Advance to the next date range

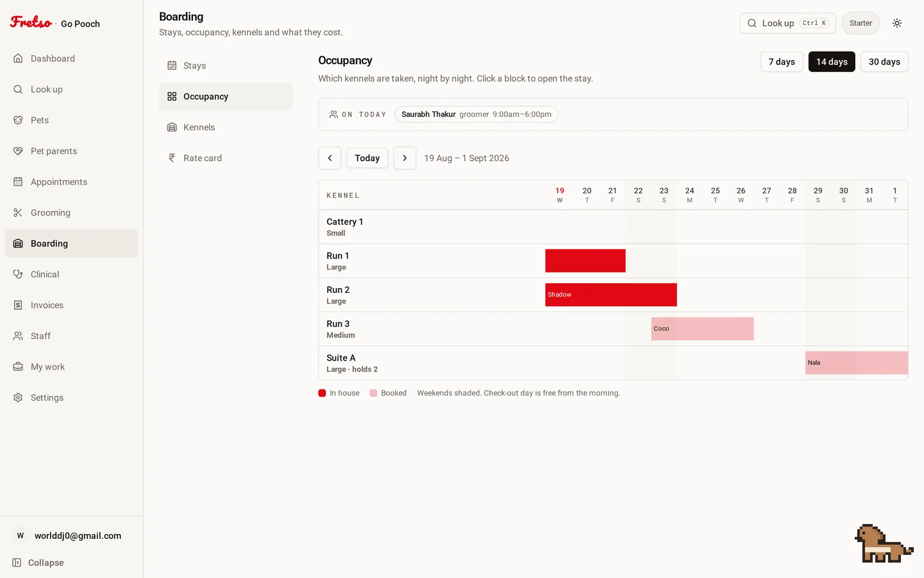point(405,158)
